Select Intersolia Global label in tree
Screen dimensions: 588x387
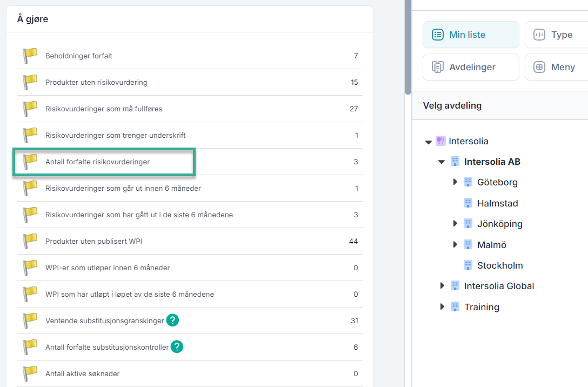499,286
